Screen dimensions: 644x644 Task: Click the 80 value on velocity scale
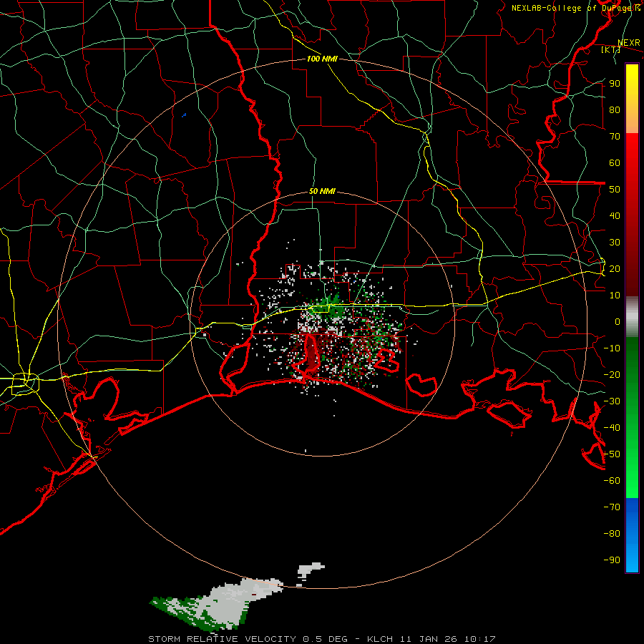click(x=615, y=109)
